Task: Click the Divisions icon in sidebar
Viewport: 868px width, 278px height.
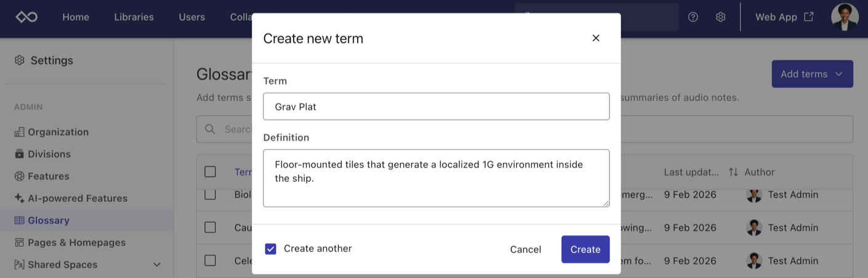Action: 19,154
